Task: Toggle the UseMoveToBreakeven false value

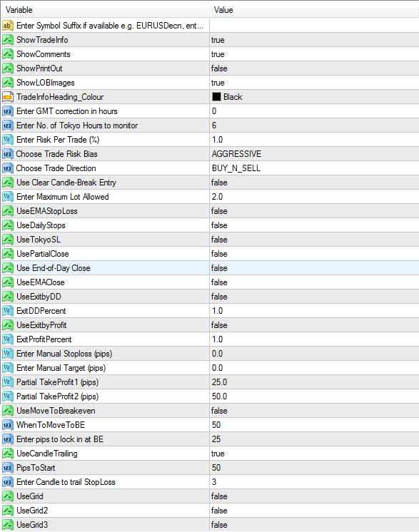Action: point(314,411)
